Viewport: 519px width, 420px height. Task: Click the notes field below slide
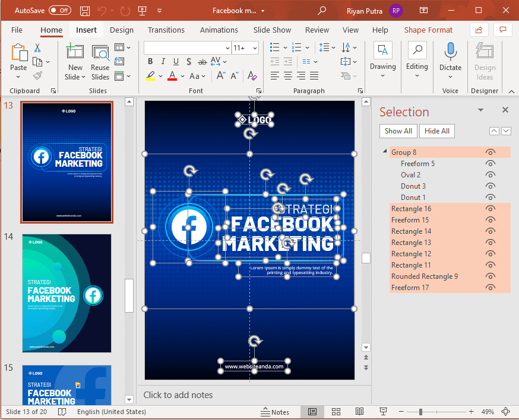pos(254,395)
